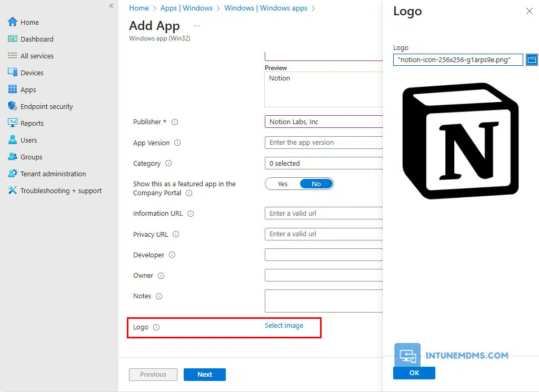The width and height of the screenshot is (539, 392).
Task: Set featured app toggle to Yes
Action: [x=283, y=184]
